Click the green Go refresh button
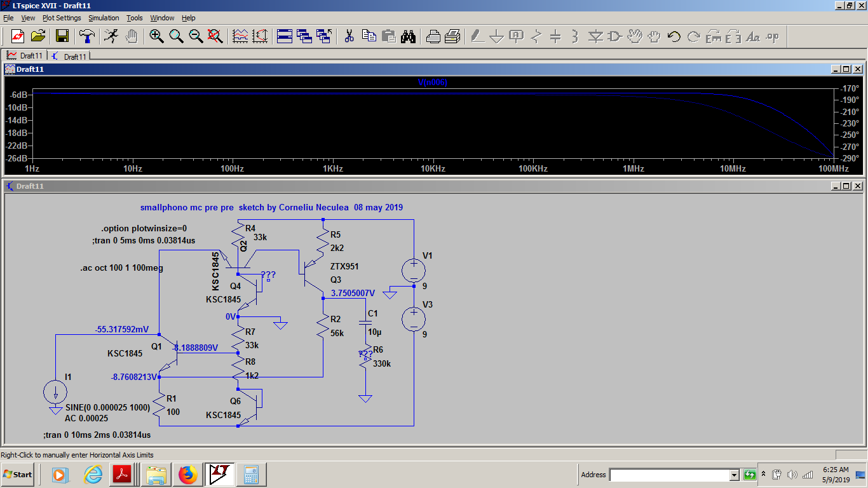This screenshot has width=868, height=488. 750,475
